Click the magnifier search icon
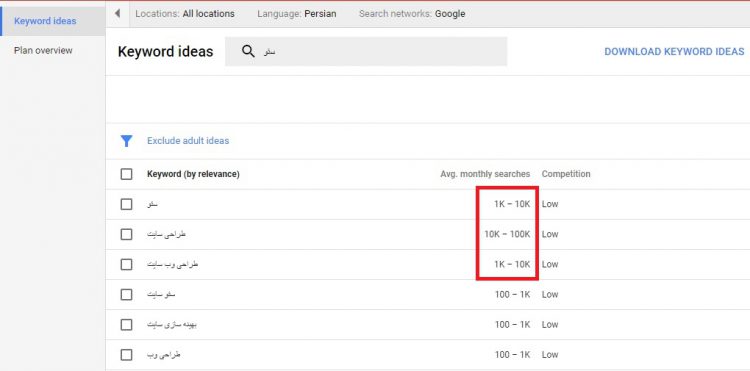 click(x=248, y=52)
